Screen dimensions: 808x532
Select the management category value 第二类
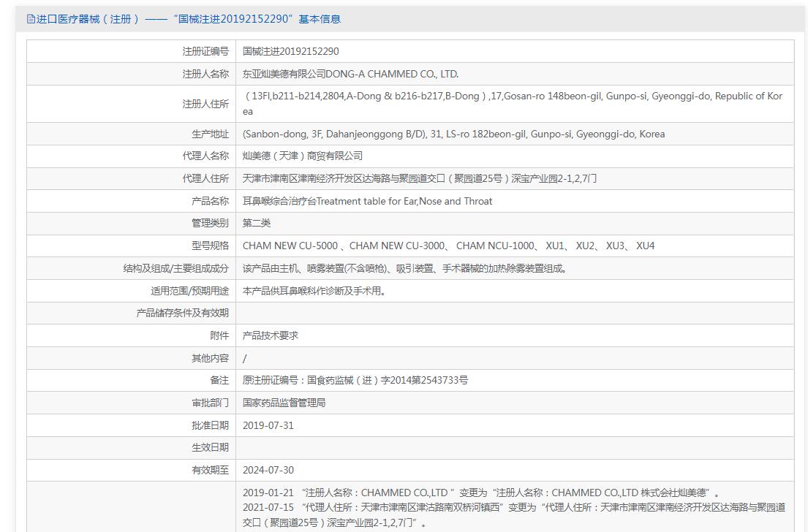[x=257, y=223]
